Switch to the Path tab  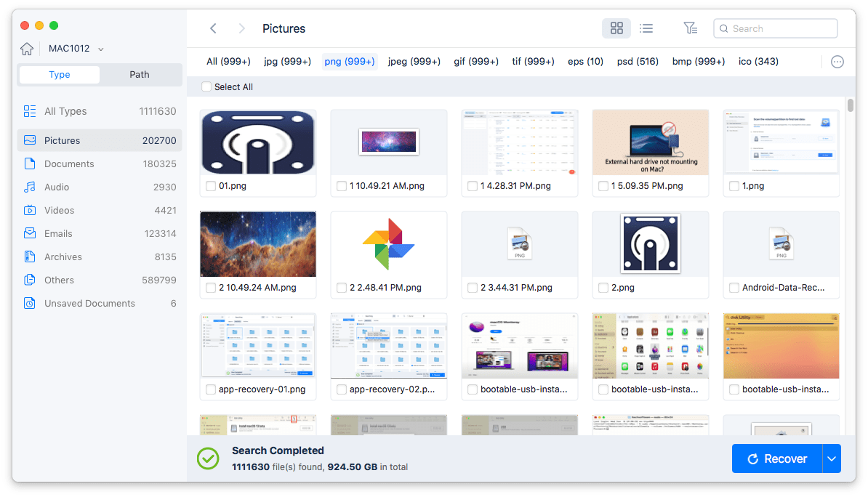(x=140, y=74)
